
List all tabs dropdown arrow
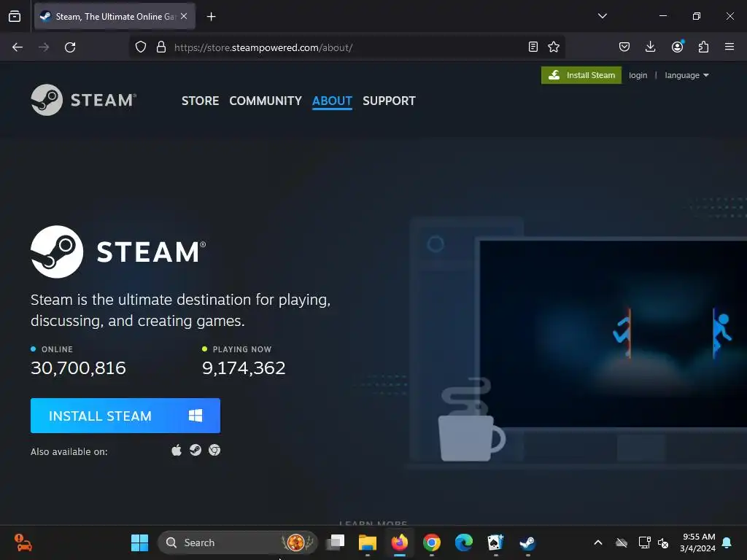point(602,16)
